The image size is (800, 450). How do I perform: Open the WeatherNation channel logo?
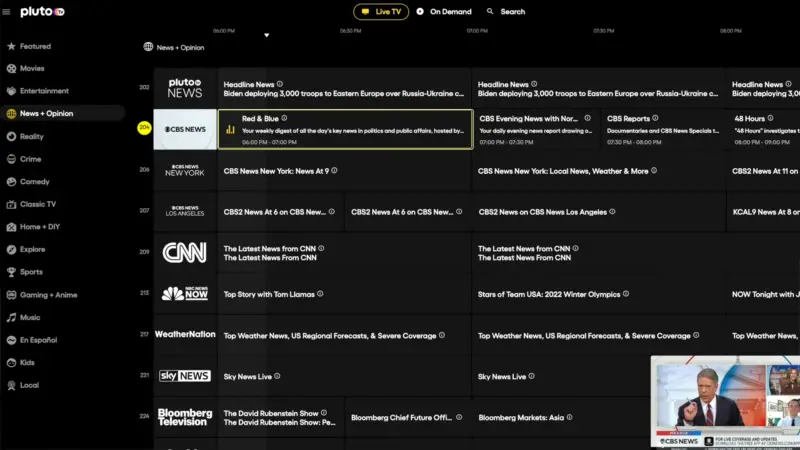click(x=185, y=335)
